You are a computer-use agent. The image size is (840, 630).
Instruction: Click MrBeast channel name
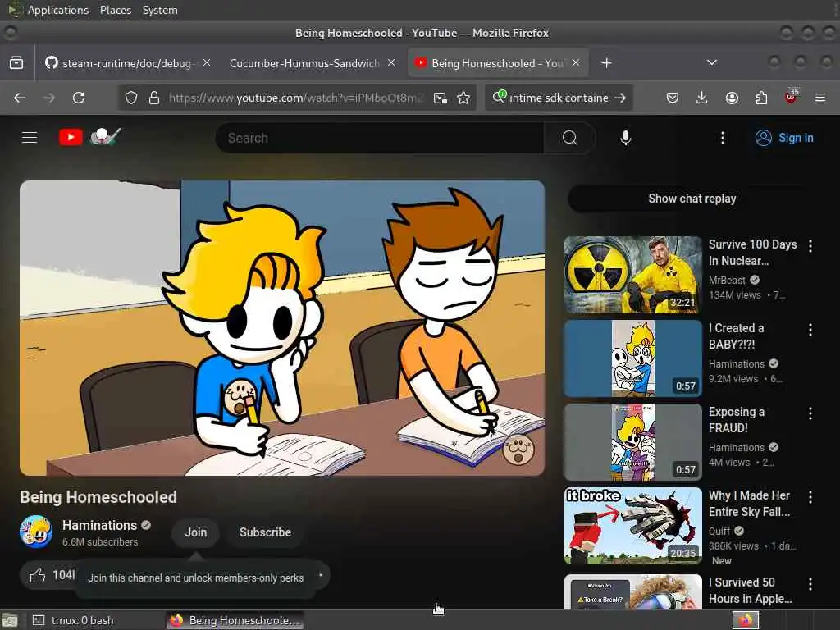[x=727, y=281]
